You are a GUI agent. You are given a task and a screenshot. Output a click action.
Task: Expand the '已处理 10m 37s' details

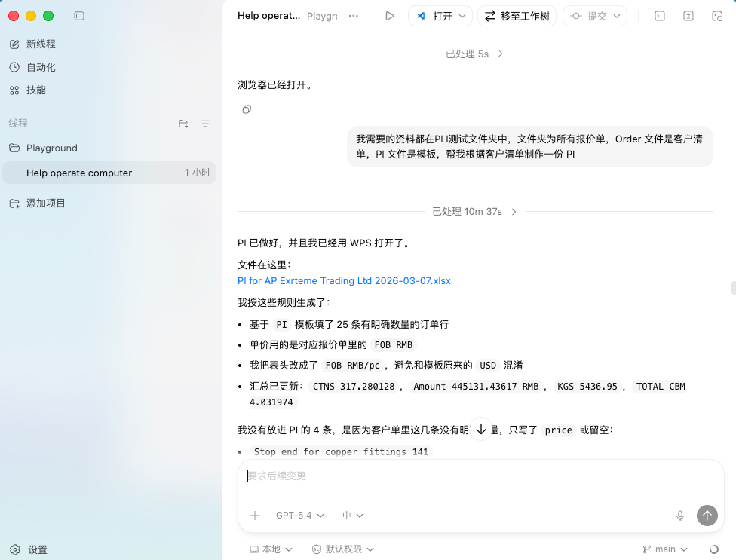coord(474,212)
